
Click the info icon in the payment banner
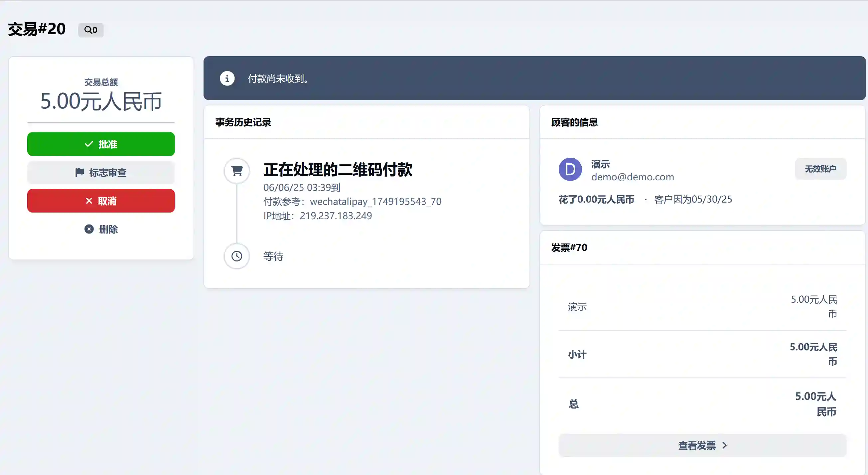[227, 79]
